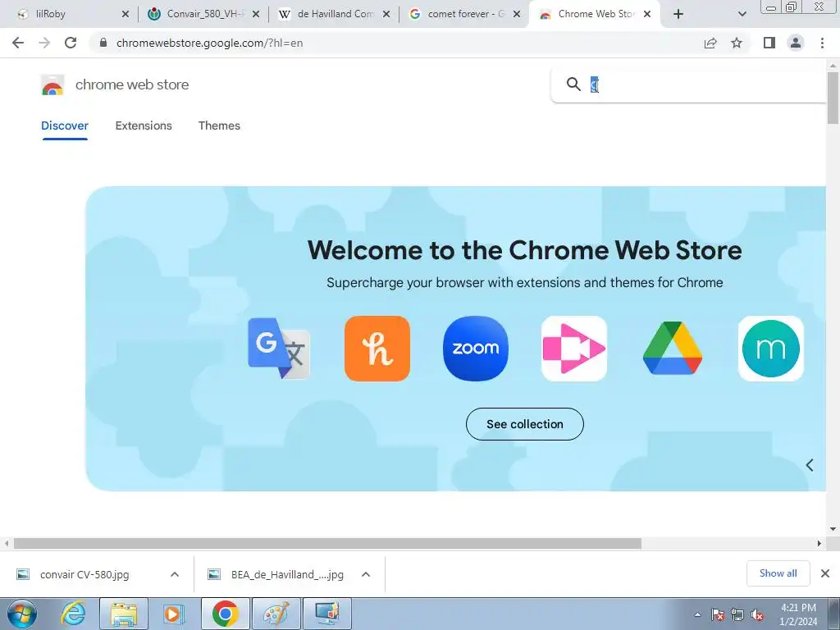Open Action Center flag tray icon
Screen dimensions: 840x630
coord(717,615)
